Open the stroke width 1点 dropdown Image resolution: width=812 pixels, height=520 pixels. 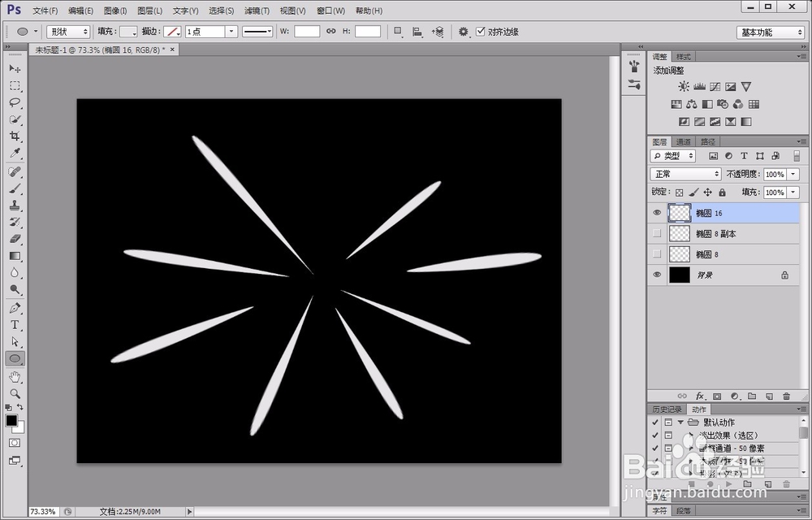point(231,32)
